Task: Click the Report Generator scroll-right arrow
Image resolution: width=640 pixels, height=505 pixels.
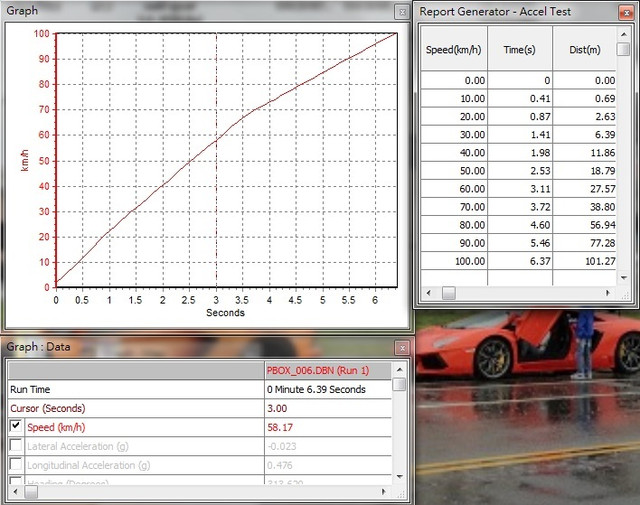Action: (608, 293)
